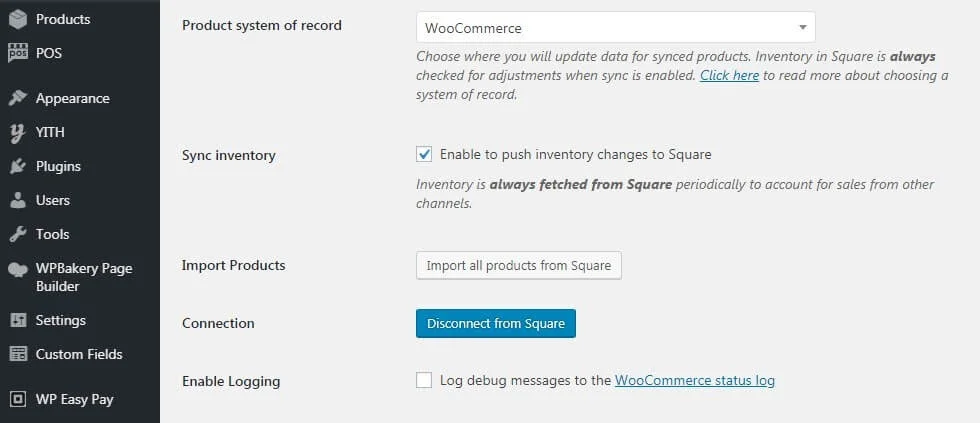Click the dropdown arrow beside WooCommerce
Screen dimensions: 980x423
(x=802, y=28)
